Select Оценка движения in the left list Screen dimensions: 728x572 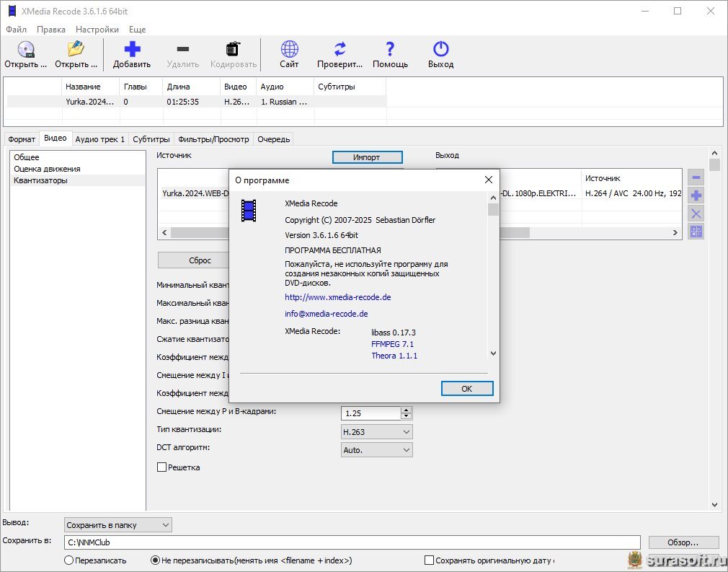(47, 169)
